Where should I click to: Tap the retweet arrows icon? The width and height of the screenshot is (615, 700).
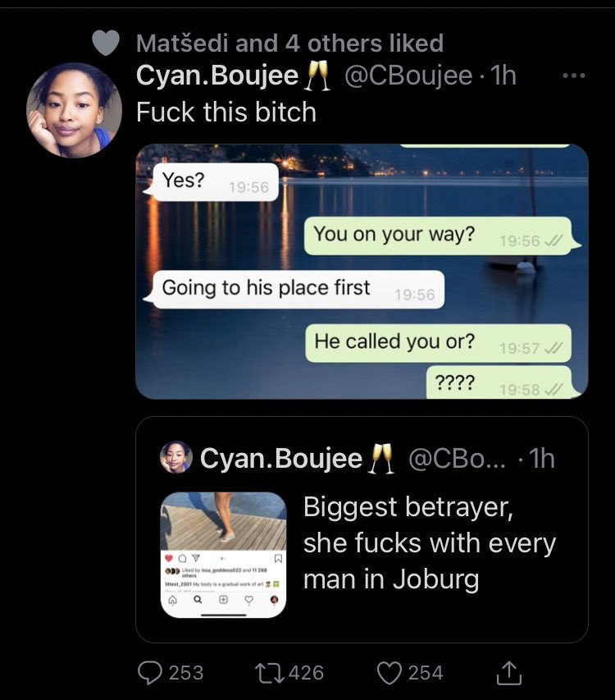(269, 673)
